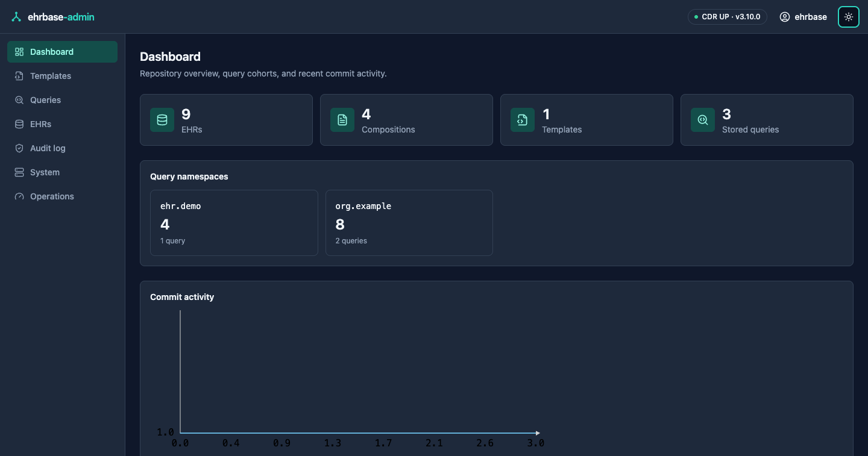This screenshot has height=456, width=868.
Task: Click the 1.3 x-axis label in chart
Action: [333, 443]
